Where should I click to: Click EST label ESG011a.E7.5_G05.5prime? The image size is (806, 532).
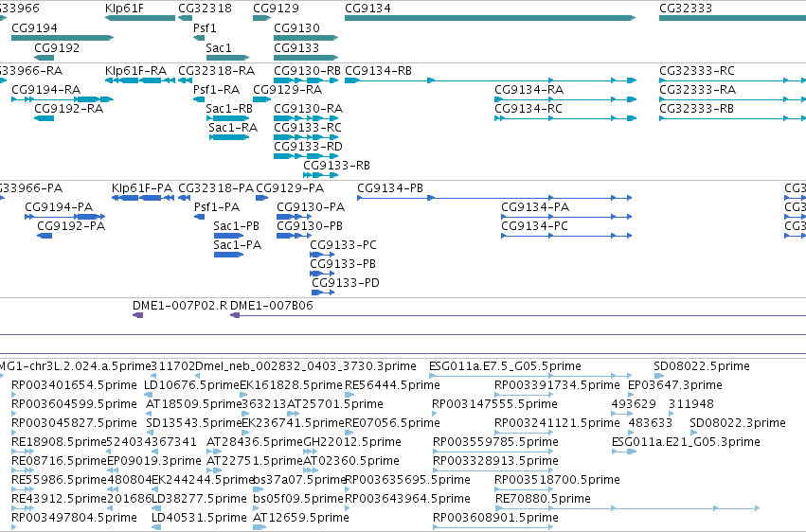pos(505,366)
